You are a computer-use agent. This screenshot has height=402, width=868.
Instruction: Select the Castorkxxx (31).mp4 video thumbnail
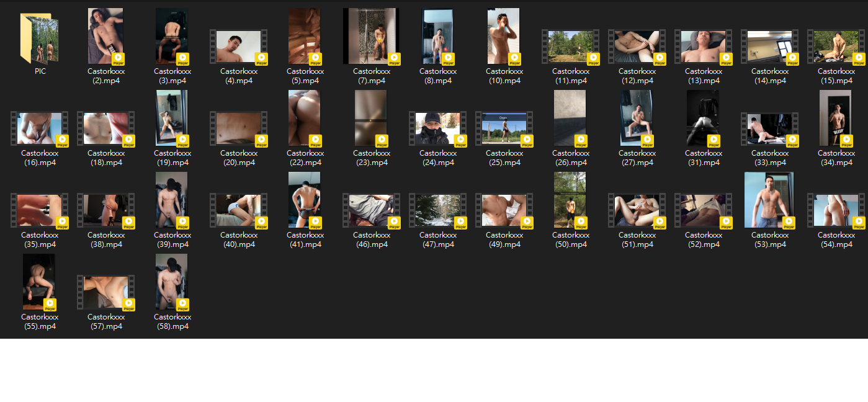click(704, 118)
